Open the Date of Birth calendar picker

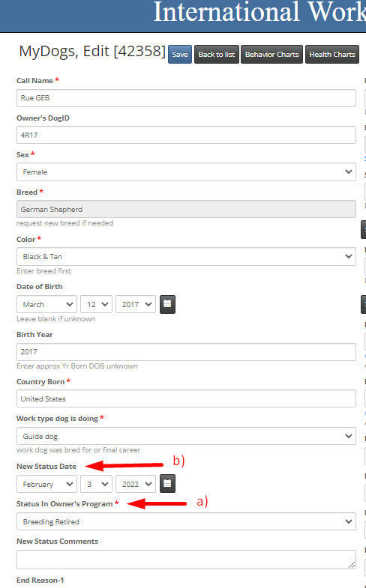click(167, 304)
